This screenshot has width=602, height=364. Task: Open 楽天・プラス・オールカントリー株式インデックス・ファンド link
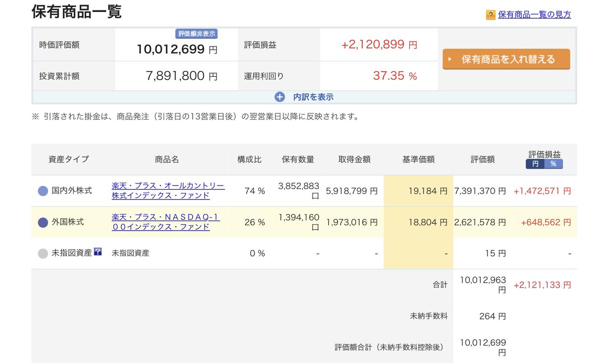coord(168,191)
